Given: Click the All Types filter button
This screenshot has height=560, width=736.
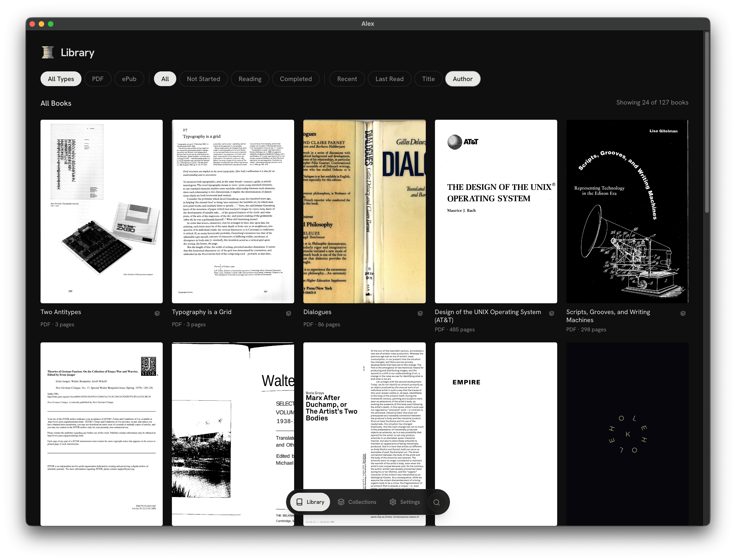Looking at the screenshot, I should tap(61, 79).
